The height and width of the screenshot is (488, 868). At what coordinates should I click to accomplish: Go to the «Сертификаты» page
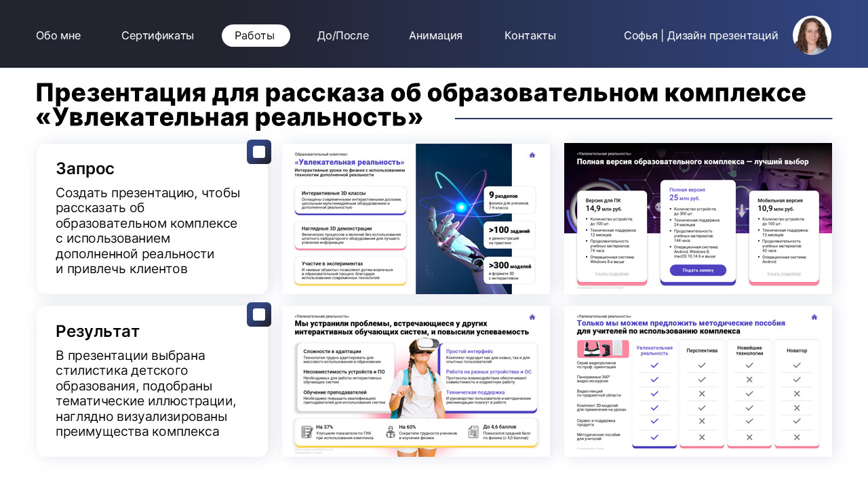tap(157, 36)
